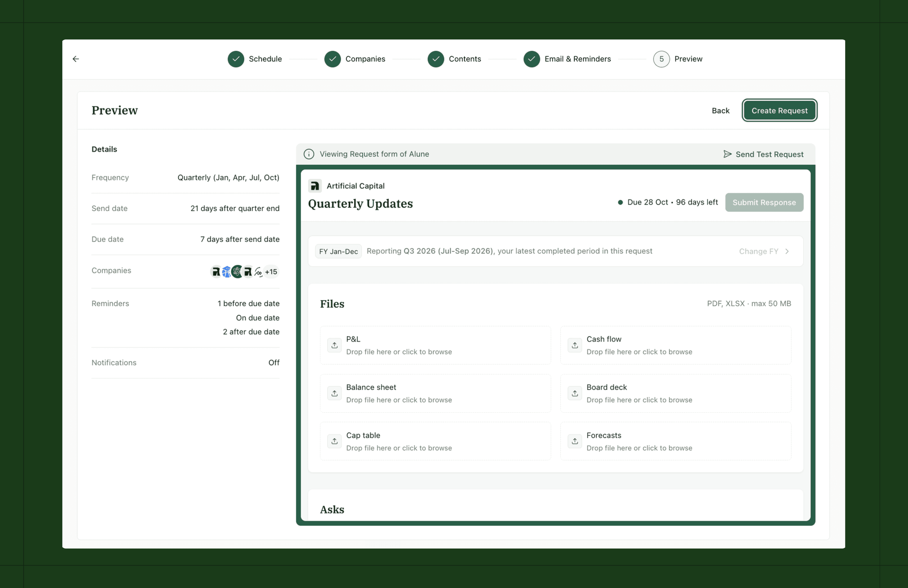Click the Contents step checkmark circle
Screen dimensions: 908x588
pos(436,59)
